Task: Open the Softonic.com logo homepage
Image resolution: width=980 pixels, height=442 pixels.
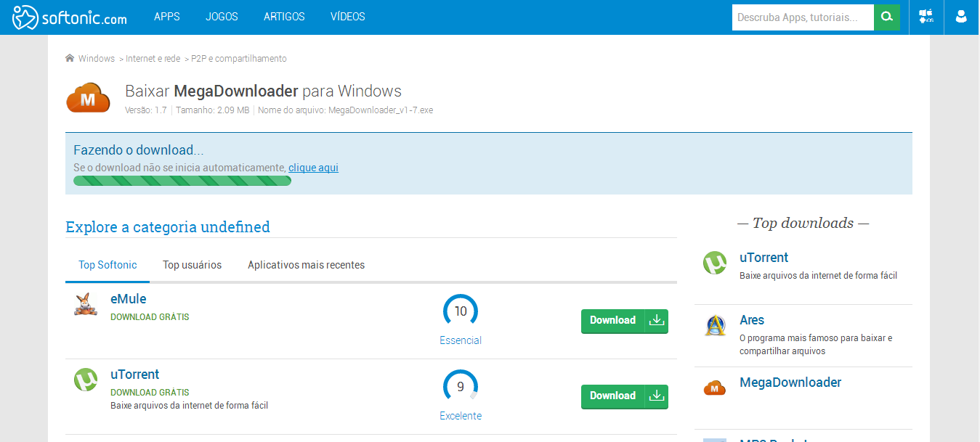Action: [x=70, y=17]
